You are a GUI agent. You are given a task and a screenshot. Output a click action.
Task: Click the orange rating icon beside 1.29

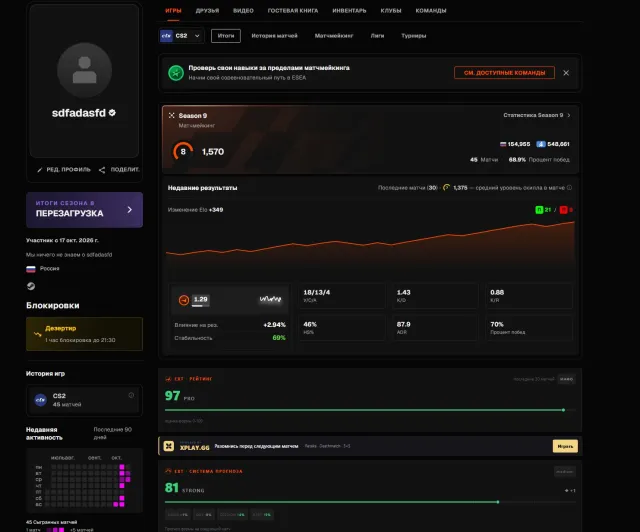[184, 300]
